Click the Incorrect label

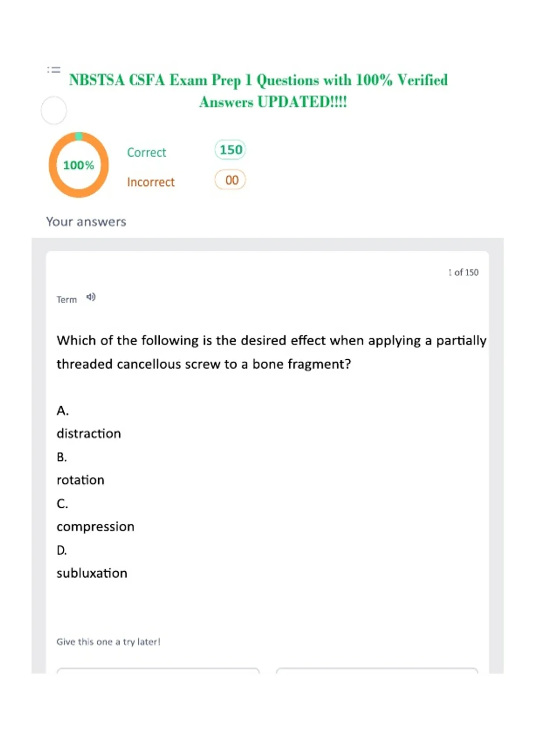[x=151, y=182]
